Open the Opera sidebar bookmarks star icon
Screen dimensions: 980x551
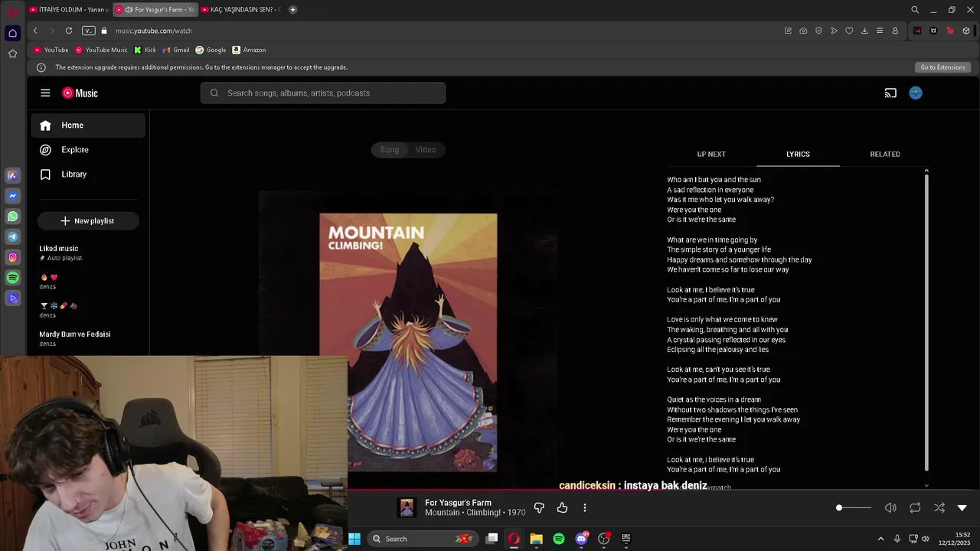[x=12, y=54]
